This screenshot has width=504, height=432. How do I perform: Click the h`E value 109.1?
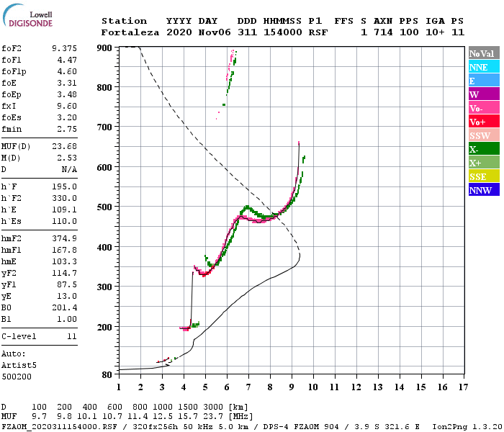[x=64, y=210]
